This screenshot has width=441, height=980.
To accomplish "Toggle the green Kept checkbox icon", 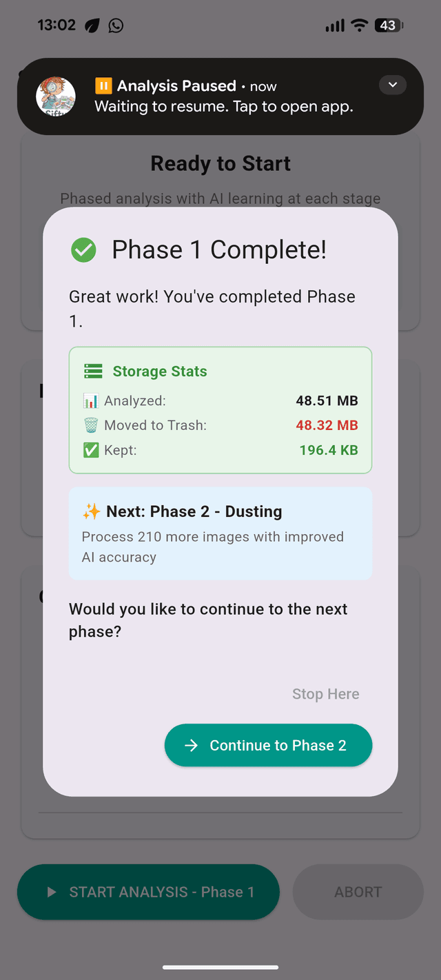I will click(90, 449).
